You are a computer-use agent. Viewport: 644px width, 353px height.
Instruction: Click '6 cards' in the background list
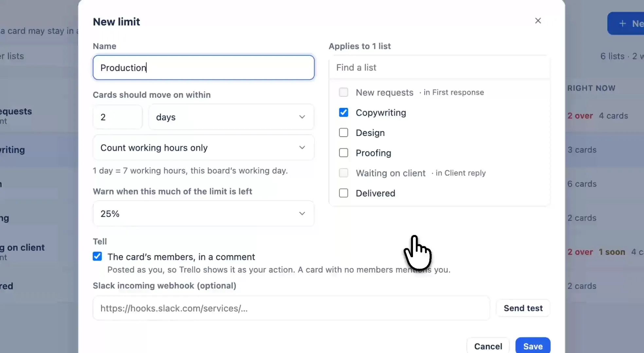582,184
